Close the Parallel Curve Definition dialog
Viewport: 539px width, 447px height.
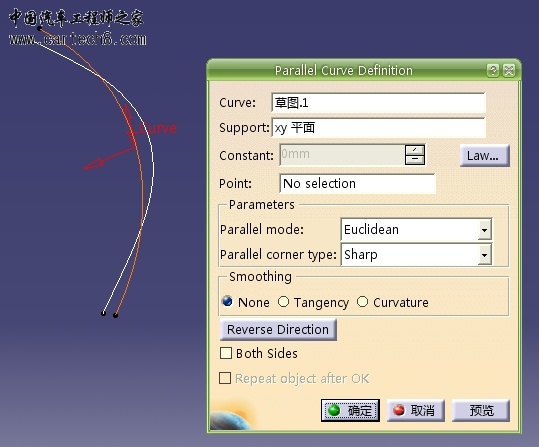click(x=509, y=70)
